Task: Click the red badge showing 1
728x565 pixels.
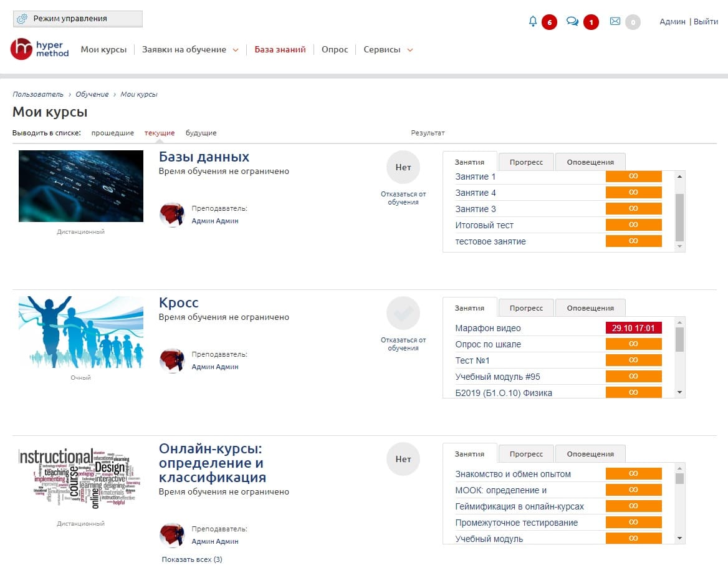Action: (x=591, y=22)
